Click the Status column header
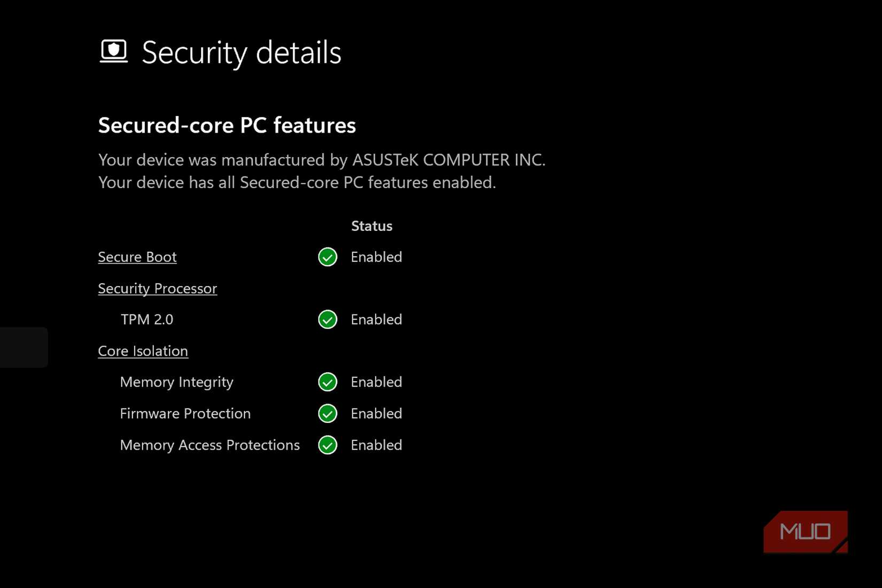The image size is (882, 588). point(372,226)
